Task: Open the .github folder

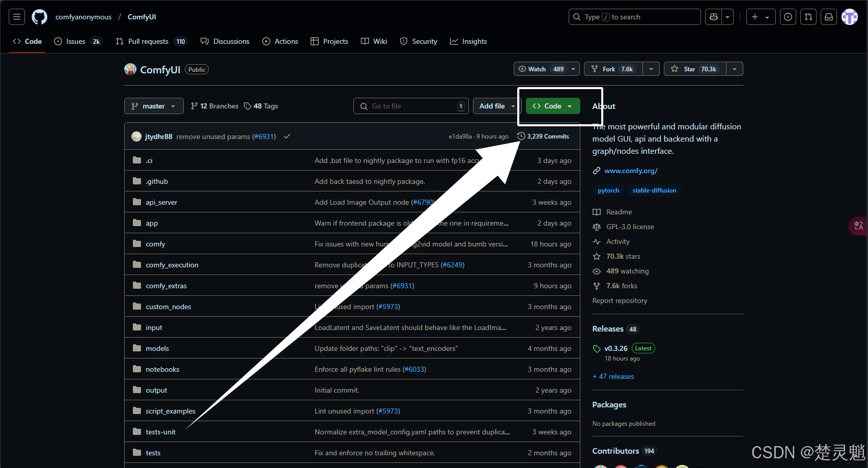Action: pyautogui.click(x=157, y=181)
